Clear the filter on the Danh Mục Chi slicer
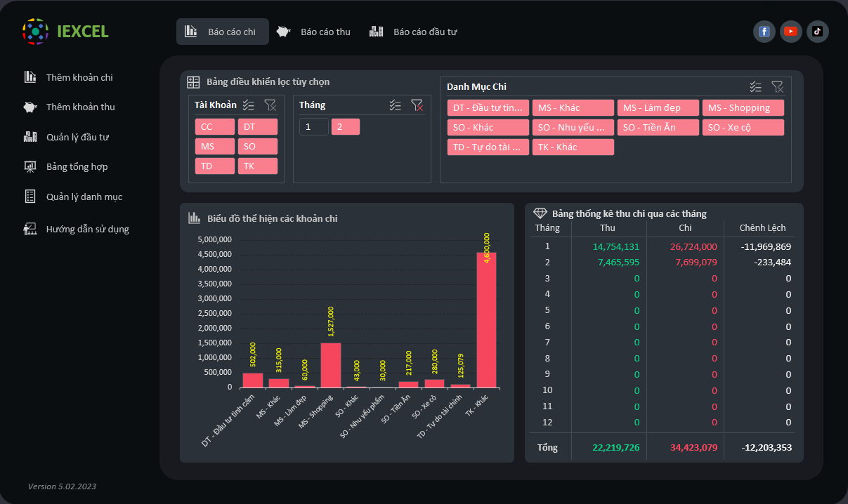The width and height of the screenshot is (848, 504). point(778,87)
